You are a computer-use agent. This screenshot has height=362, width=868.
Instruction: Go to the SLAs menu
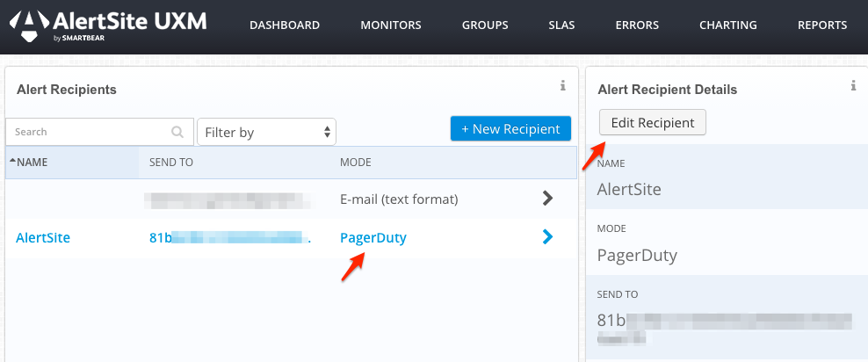[x=561, y=25]
